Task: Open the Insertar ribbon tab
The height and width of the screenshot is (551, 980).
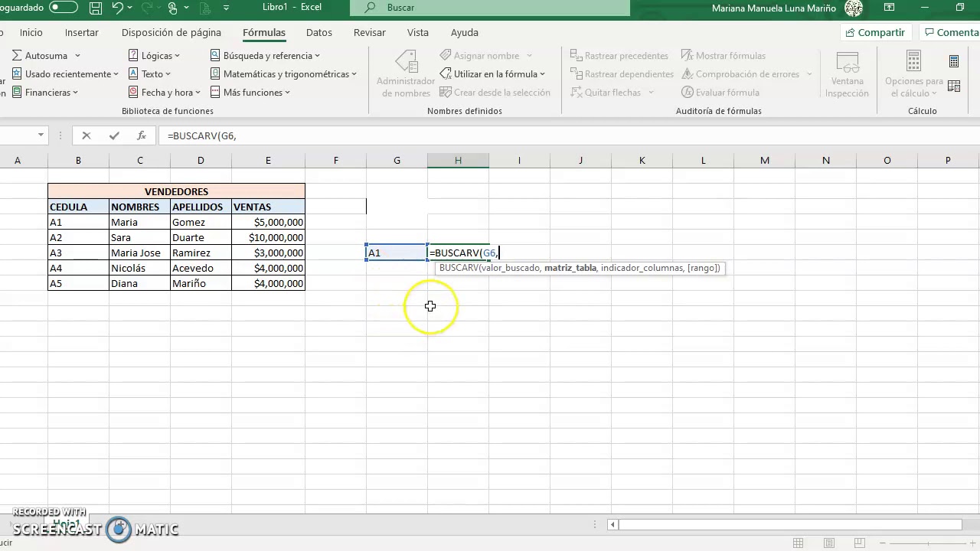Action: coord(82,33)
